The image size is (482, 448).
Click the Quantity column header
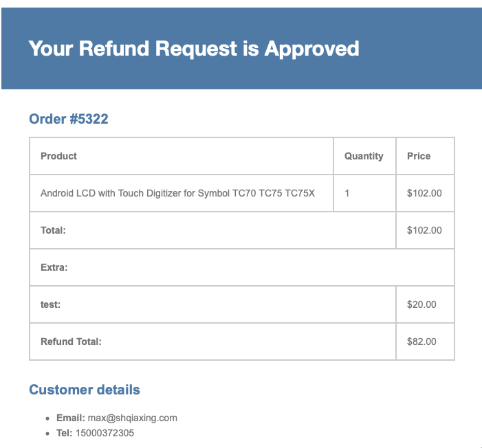click(364, 156)
